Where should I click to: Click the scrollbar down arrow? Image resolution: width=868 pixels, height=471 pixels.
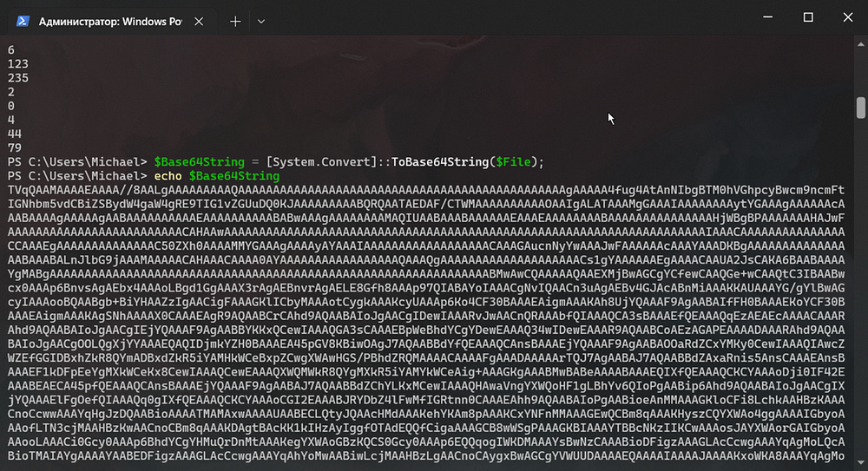pyautogui.click(x=861, y=462)
